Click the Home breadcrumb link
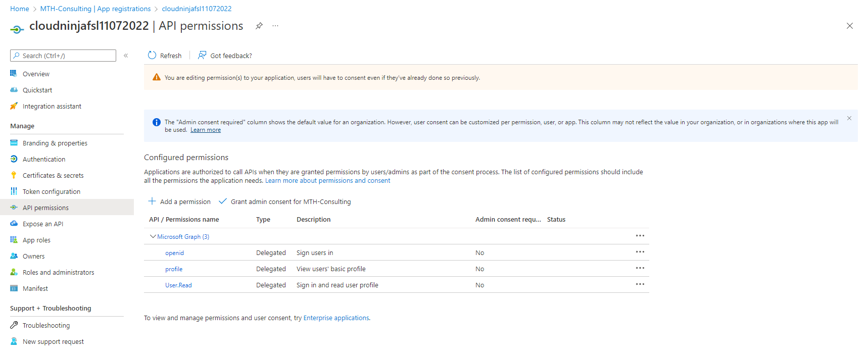The image size is (868, 356). (20, 9)
